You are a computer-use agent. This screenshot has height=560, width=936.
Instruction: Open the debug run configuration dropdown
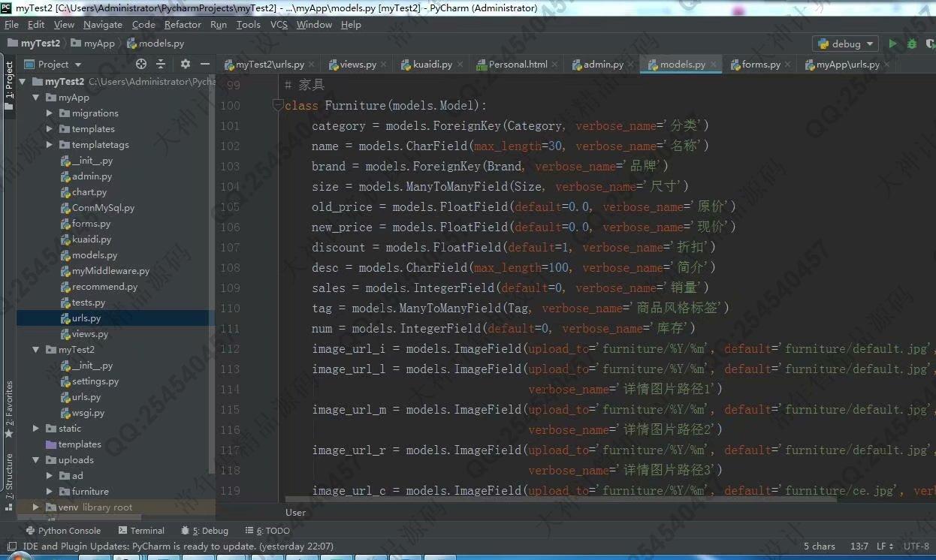tap(845, 44)
